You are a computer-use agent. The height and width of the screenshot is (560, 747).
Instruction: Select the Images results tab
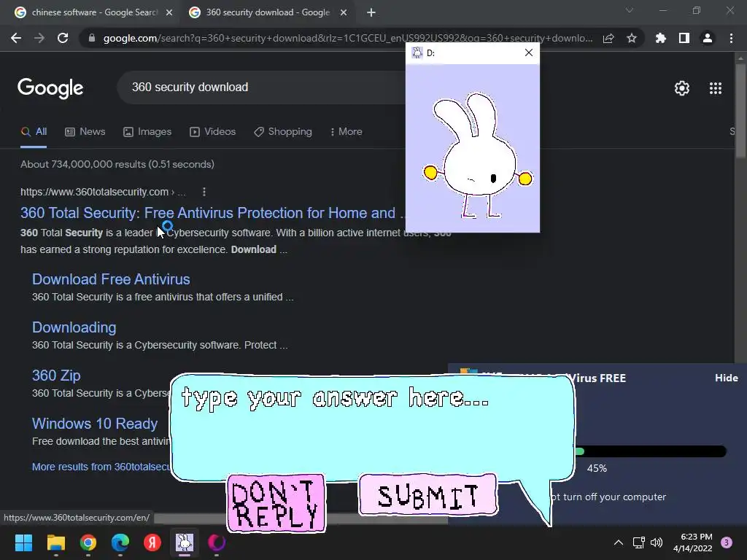pyautogui.click(x=147, y=132)
